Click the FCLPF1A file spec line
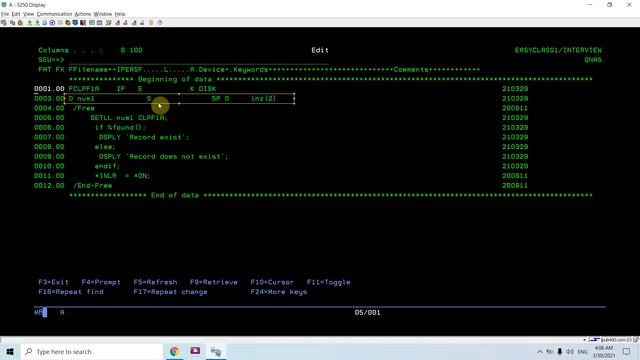 point(142,89)
